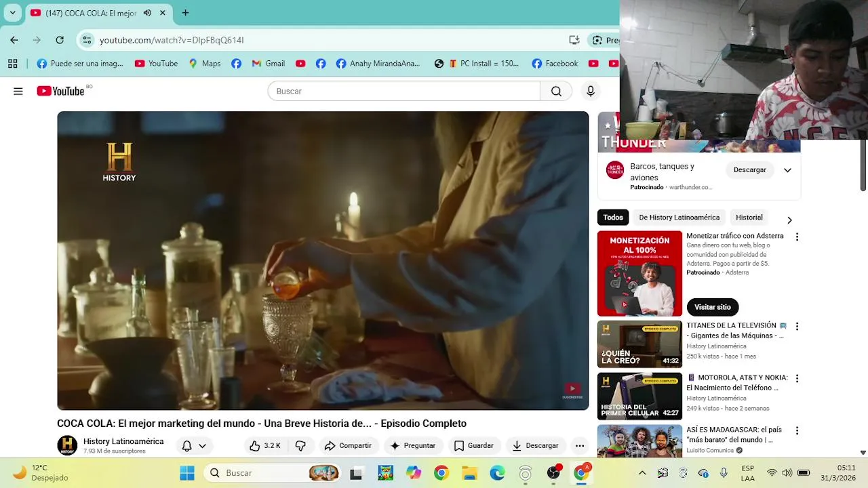The image size is (868, 488).
Task: Open the ¿QUIÉN LA CREÓ? video thumbnail
Action: coord(639,344)
